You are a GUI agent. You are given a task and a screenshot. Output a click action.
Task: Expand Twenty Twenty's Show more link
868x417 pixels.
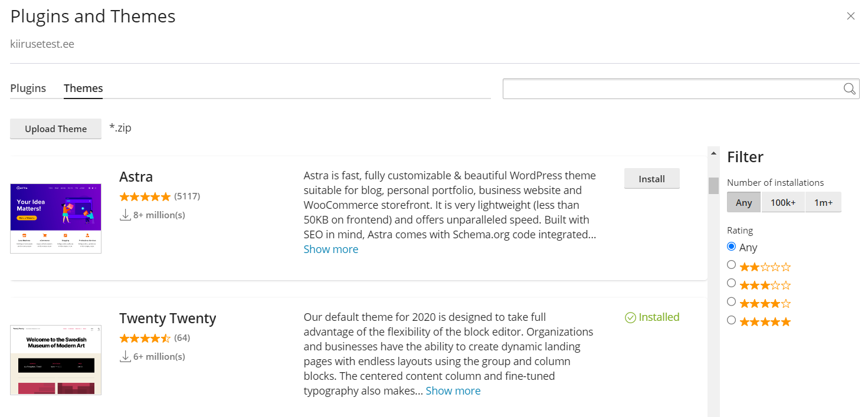click(453, 390)
